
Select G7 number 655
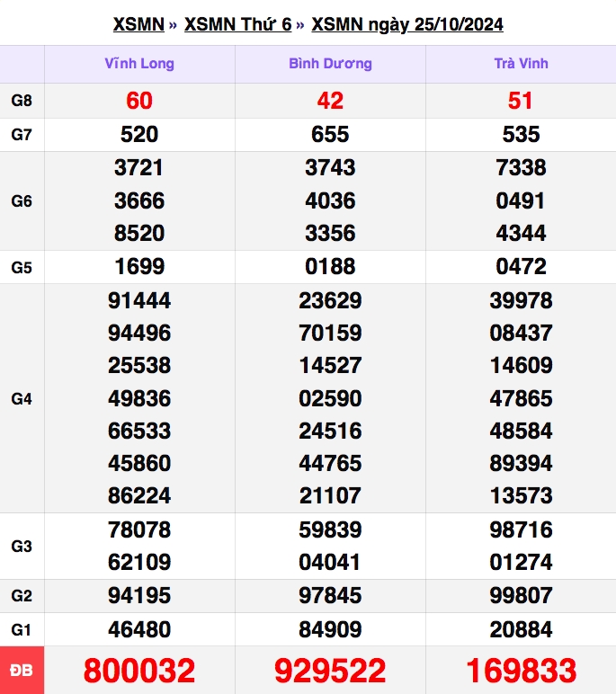[330, 134]
